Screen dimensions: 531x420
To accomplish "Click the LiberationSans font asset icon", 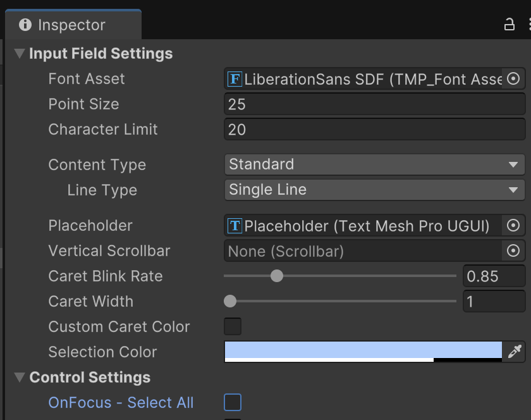I will pyautogui.click(x=235, y=79).
